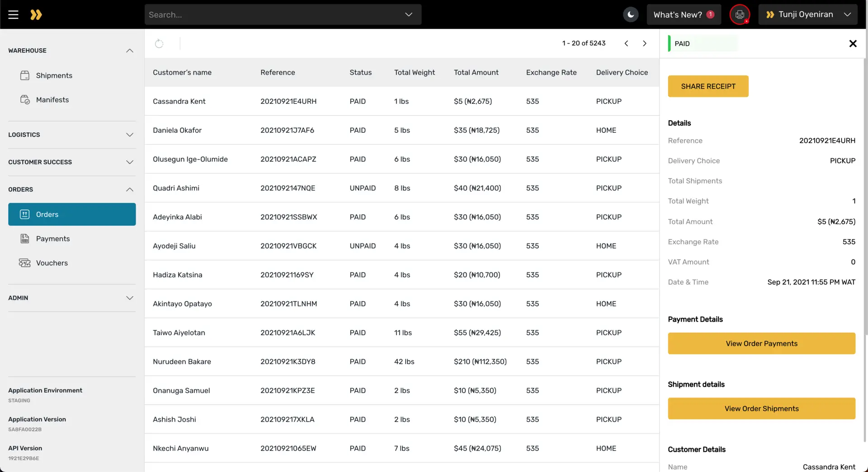
Task: Close the order details panel
Action: tap(853, 43)
